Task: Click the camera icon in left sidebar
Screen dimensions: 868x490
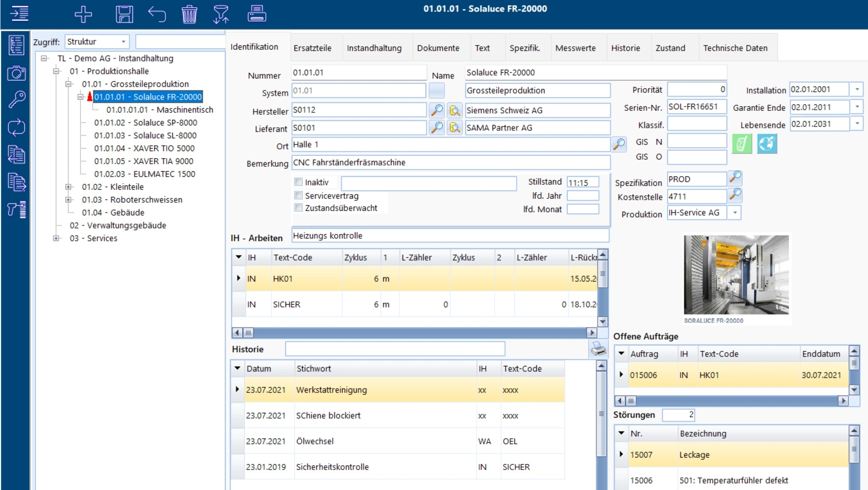Action: (16, 73)
